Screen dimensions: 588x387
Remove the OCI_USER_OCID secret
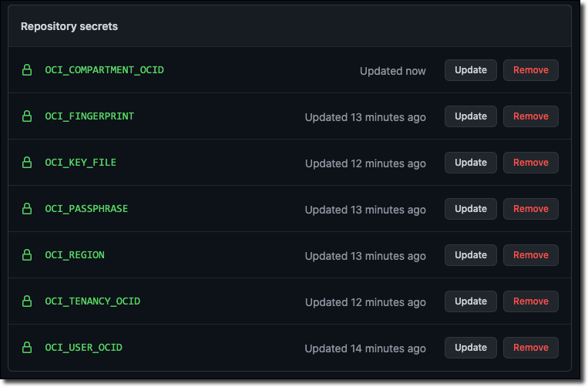(x=530, y=348)
